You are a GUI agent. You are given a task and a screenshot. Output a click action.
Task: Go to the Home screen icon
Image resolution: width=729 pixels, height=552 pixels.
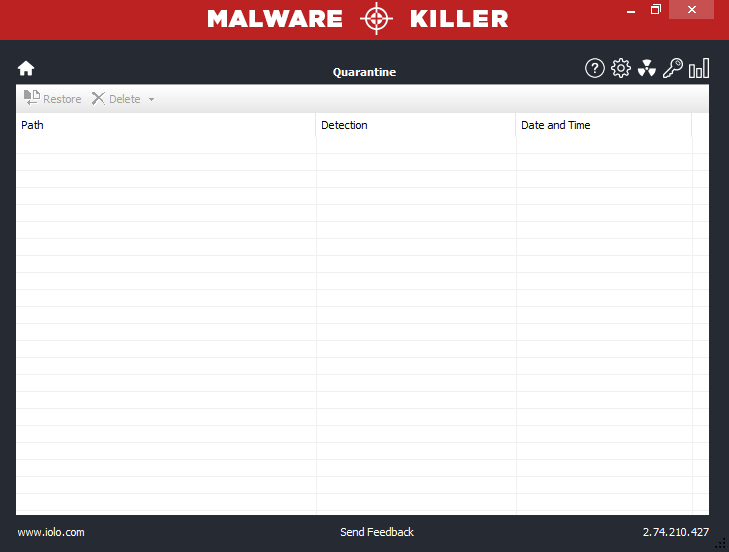coord(26,68)
